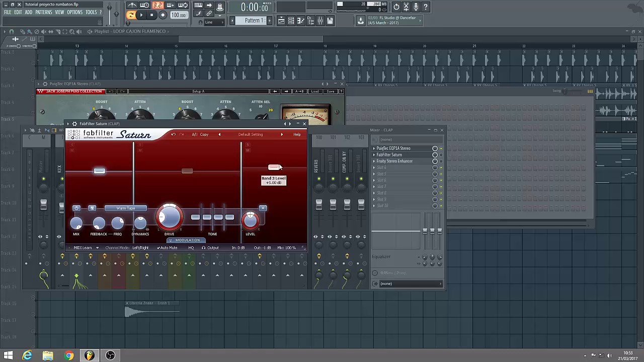Open the MIDI Learn dropdown arrow

coord(97,248)
